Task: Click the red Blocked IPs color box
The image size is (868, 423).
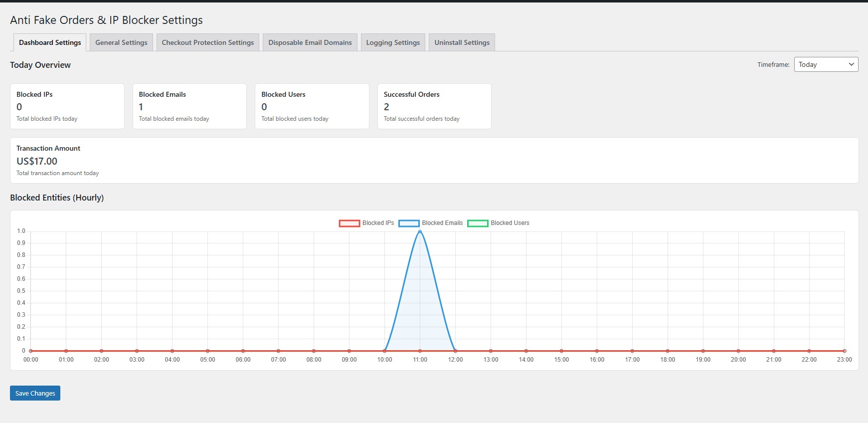Action: pyautogui.click(x=349, y=223)
